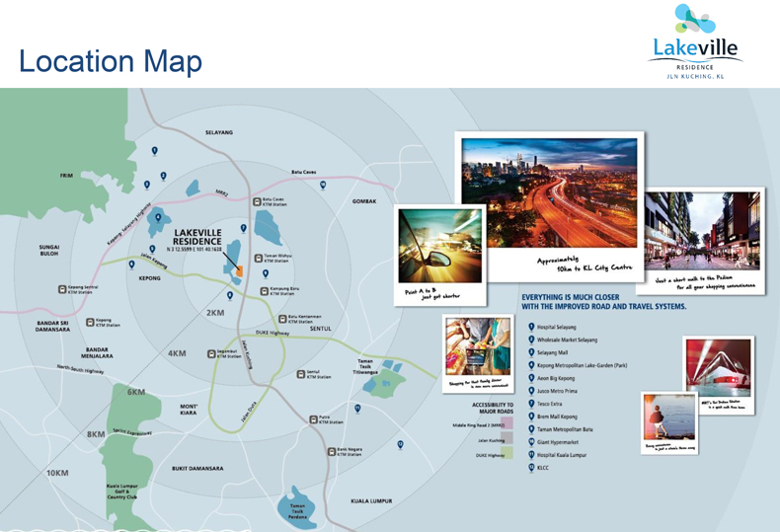This screenshot has height=532, width=780.
Task: Open the red MRT train photo
Action: [719, 368]
